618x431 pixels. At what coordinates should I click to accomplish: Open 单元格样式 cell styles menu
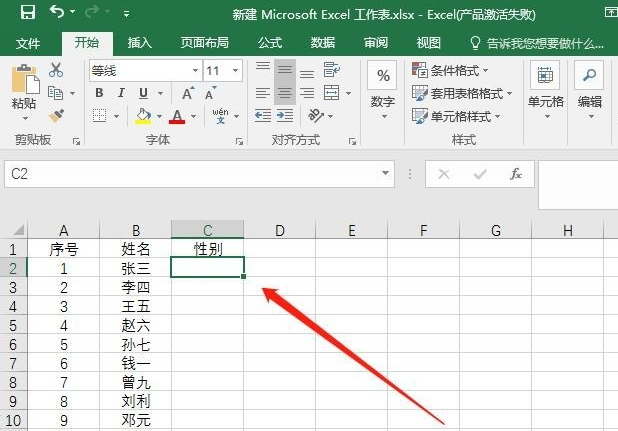(x=456, y=116)
